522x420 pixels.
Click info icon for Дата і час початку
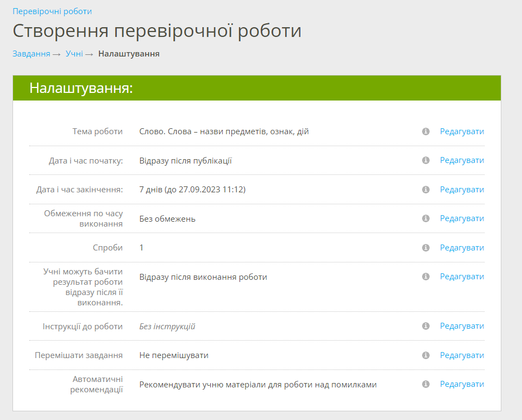pos(425,160)
